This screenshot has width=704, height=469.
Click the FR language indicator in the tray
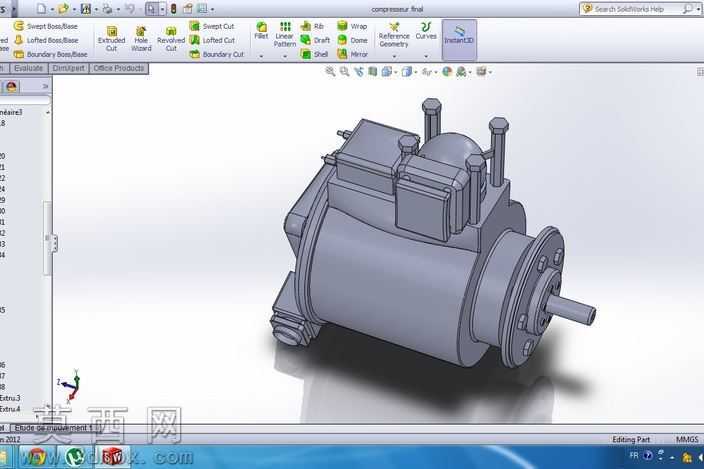tap(634, 456)
